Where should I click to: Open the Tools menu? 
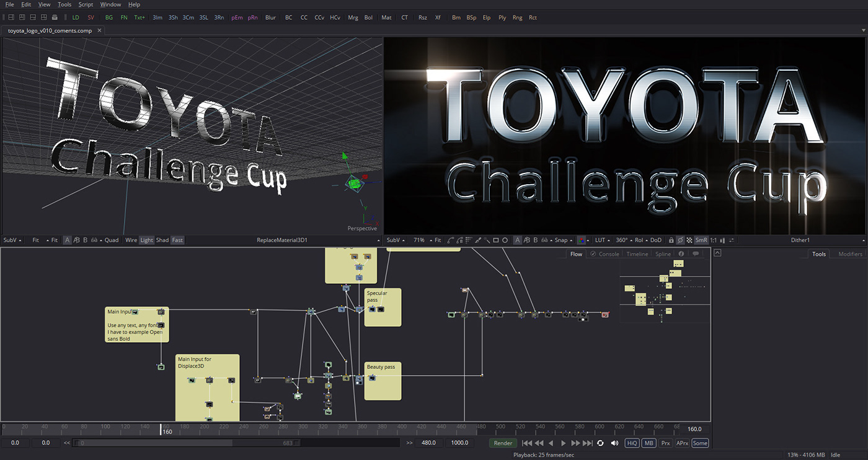point(64,4)
